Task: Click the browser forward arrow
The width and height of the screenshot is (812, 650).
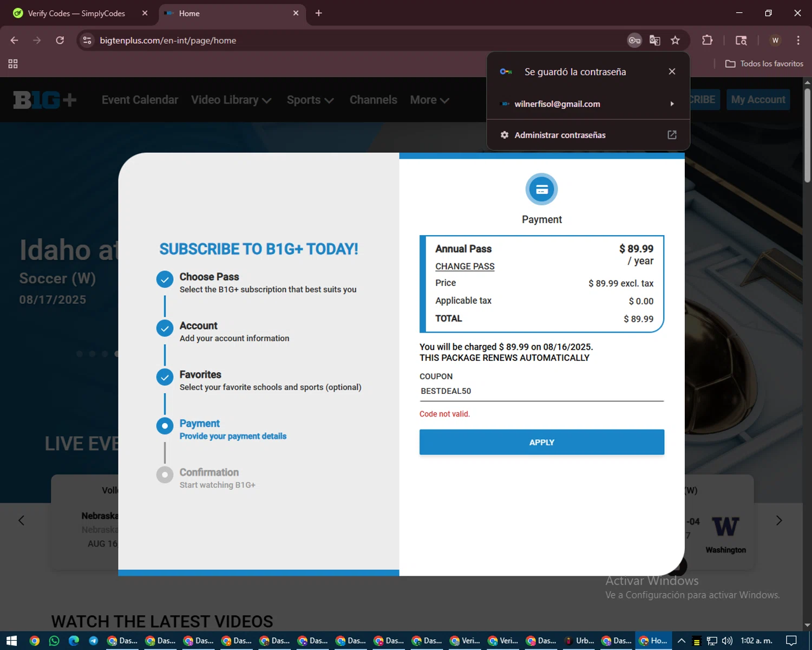Action: tap(37, 41)
